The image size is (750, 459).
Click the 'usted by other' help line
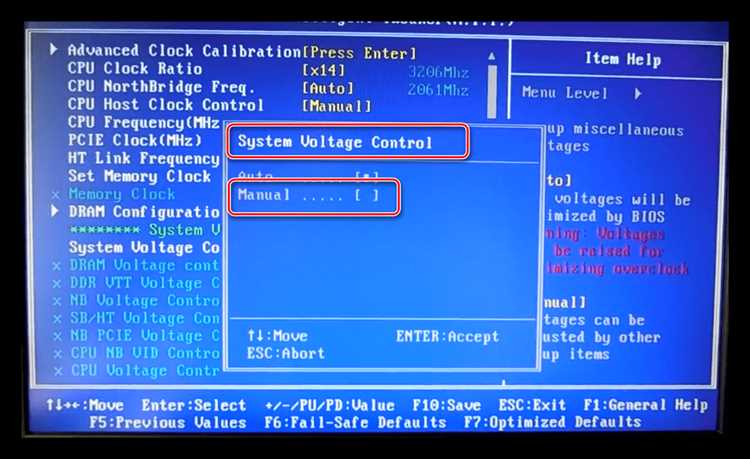click(x=603, y=338)
